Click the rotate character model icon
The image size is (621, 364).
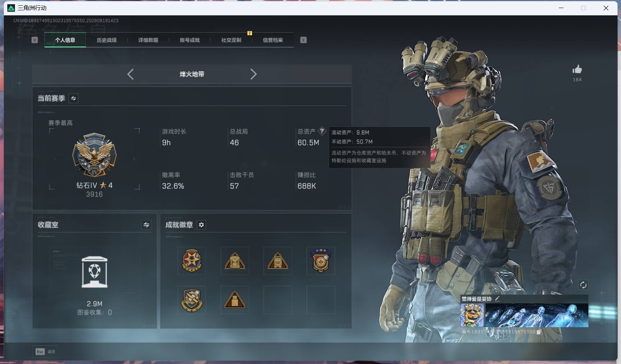[583, 285]
